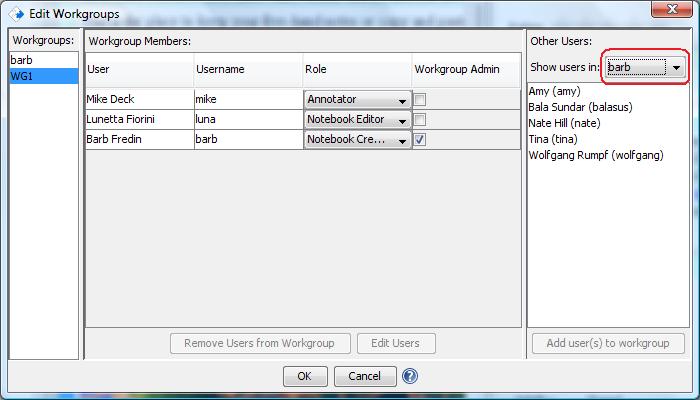Viewport: 700px width, 400px height.
Task: Open Barb Fredin's Notebook Creator role dropdown
Action: [357, 139]
